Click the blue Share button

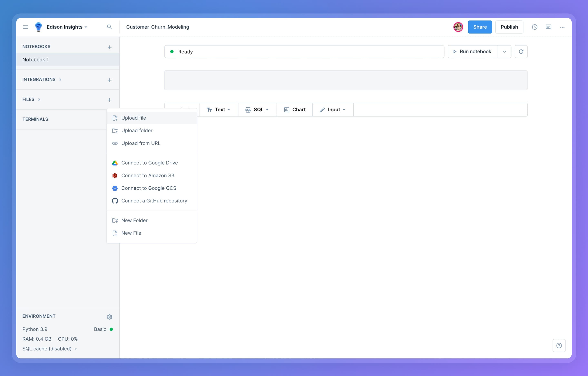[480, 27]
